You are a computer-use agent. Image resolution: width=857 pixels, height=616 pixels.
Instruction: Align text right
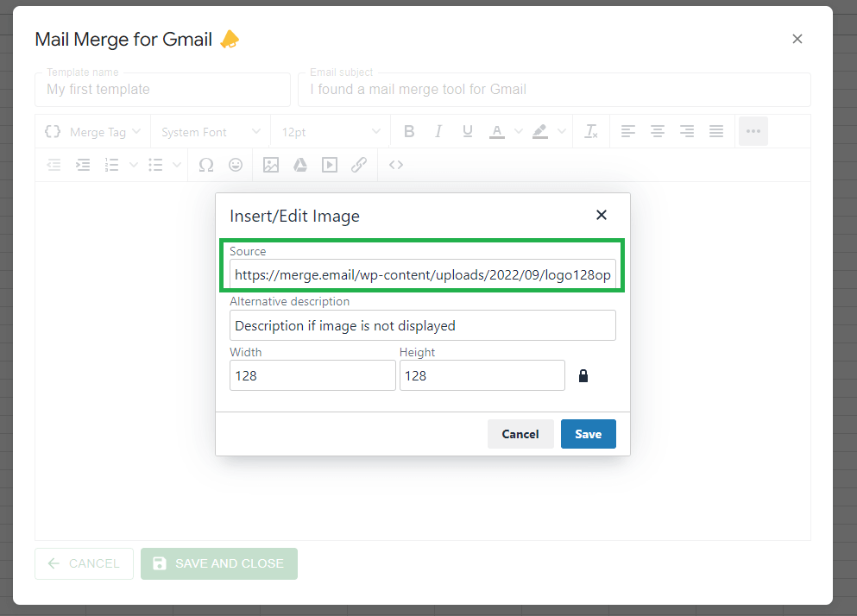point(687,131)
